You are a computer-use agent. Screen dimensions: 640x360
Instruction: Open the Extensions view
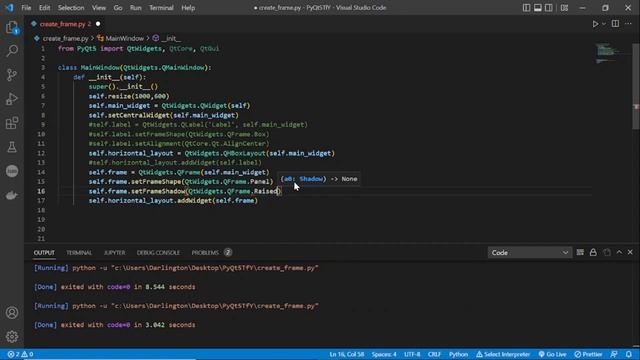(x=12, y=123)
